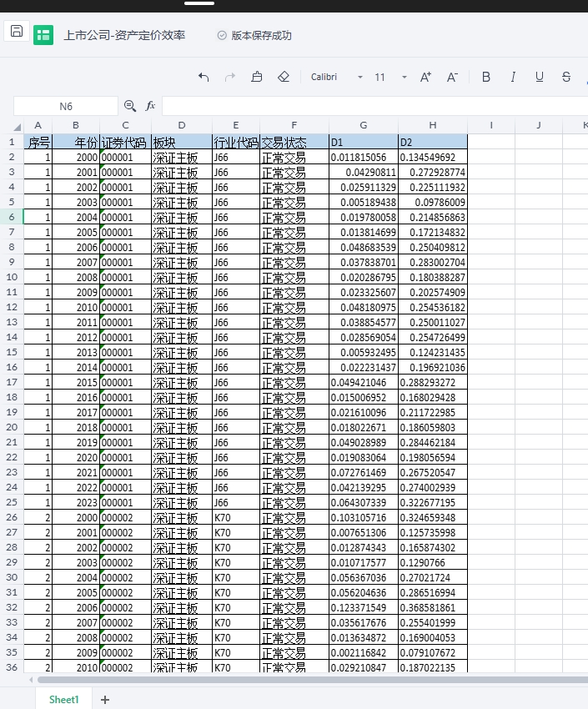The width and height of the screenshot is (588, 709).
Task: Click the horizontal scrollbar
Action: (312, 680)
